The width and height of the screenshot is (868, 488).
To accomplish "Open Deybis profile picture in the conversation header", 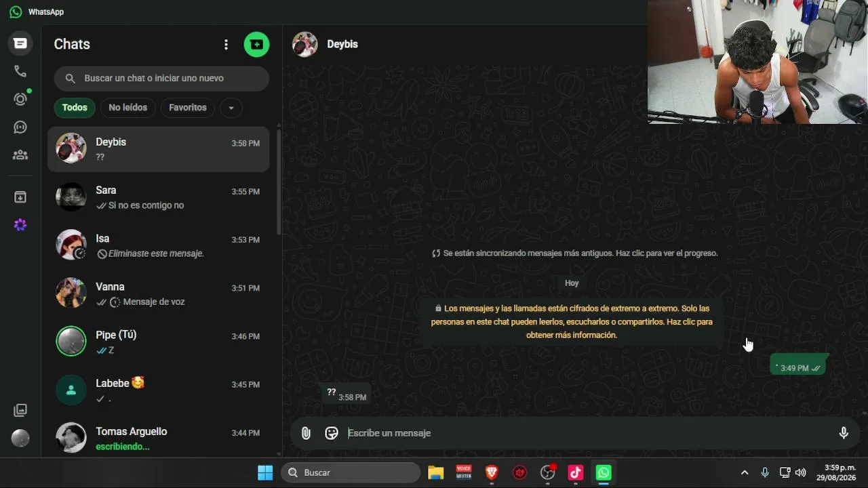I will pyautogui.click(x=305, y=45).
